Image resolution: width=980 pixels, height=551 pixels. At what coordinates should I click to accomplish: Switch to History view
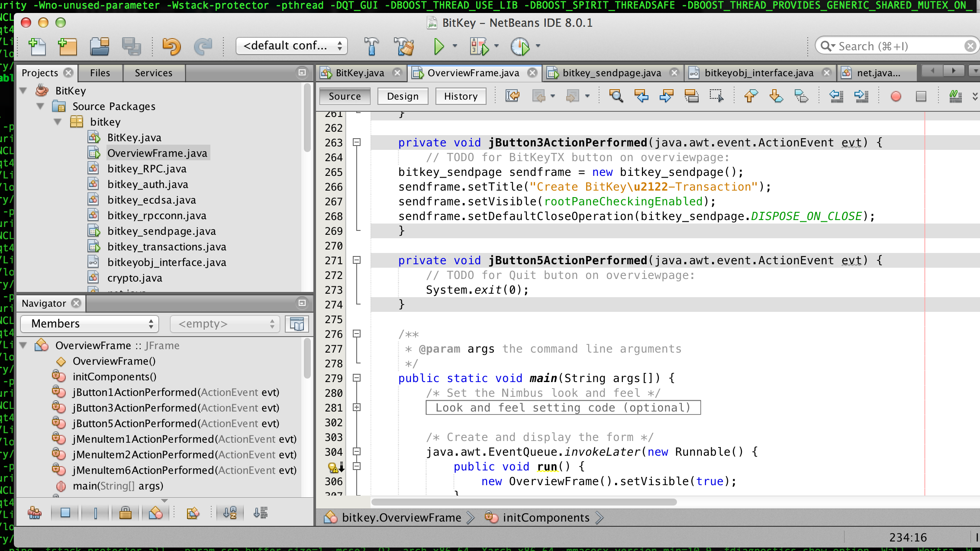[x=461, y=96]
